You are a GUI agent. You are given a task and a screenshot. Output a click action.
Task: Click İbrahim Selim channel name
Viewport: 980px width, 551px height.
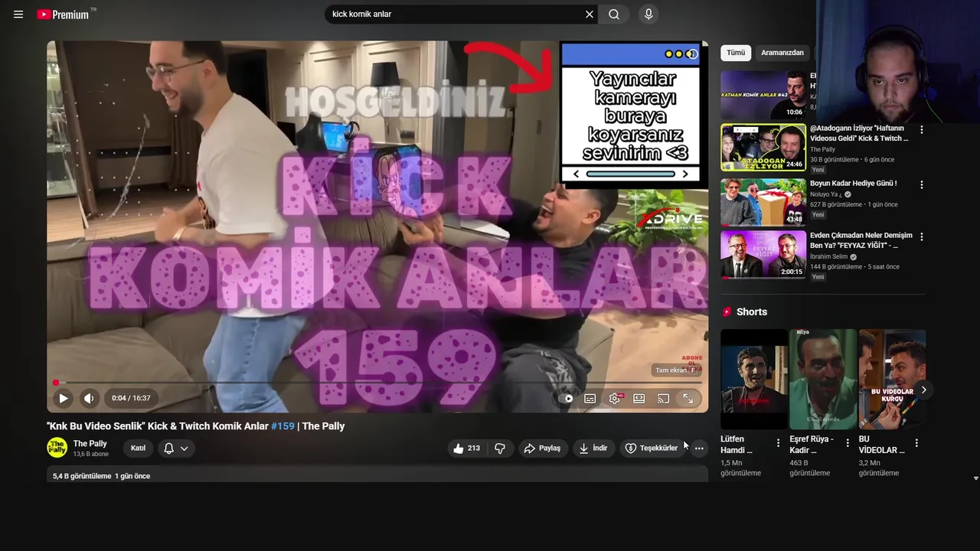828,256
